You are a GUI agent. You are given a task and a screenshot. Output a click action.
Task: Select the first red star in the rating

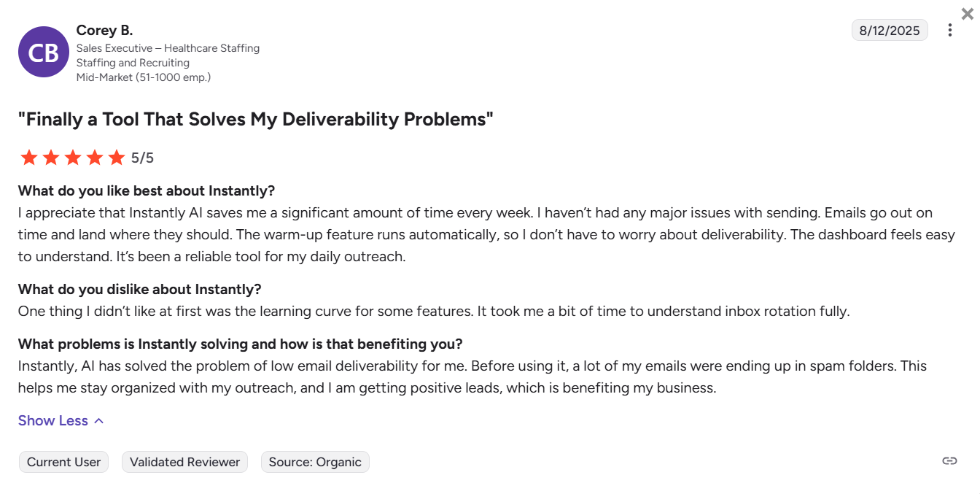point(30,157)
